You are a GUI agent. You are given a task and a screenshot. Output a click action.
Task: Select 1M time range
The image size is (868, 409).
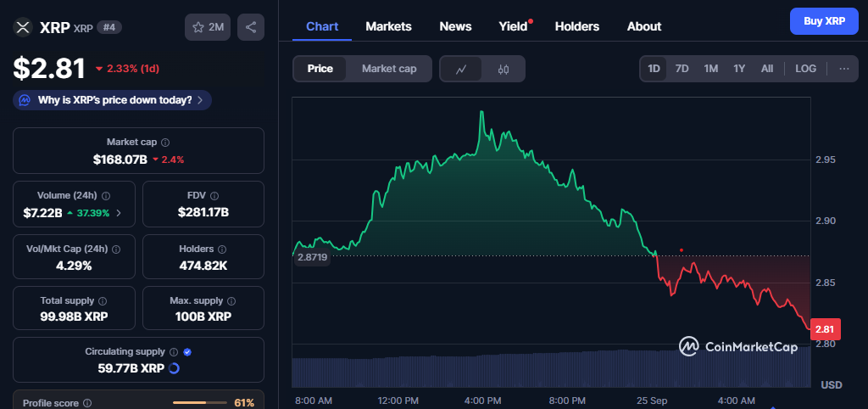pyautogui.click(x=711, y=69)
